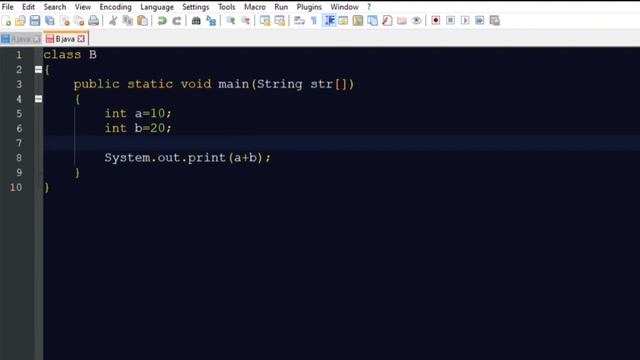Open the Settings menu
The width and height of the screenshot is (640, 360).
196,7
